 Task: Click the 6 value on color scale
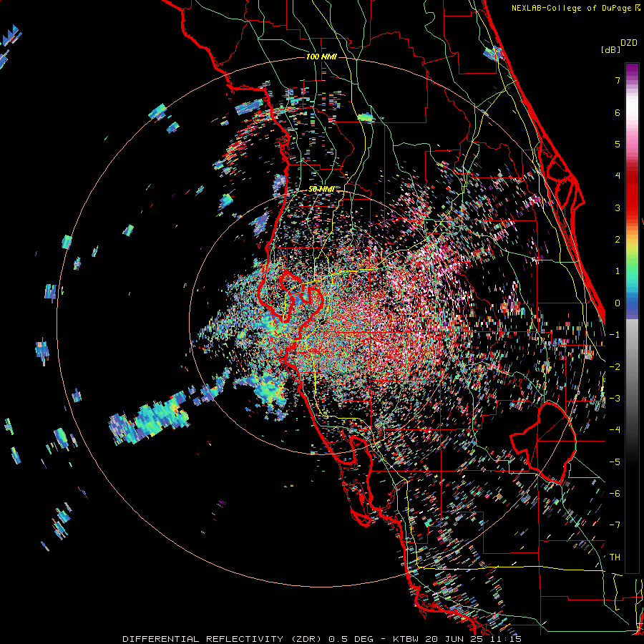click(x=618, y=112)
